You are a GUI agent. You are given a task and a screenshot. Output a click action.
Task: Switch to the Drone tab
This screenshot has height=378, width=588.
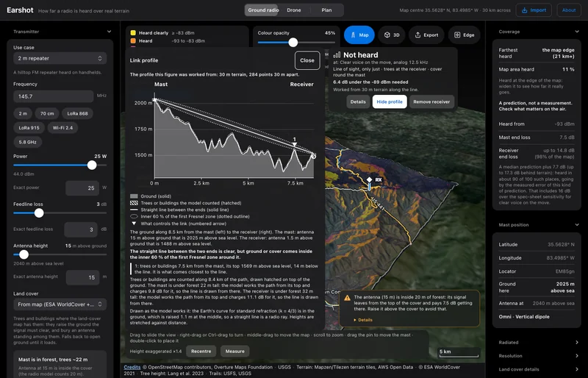pyautogui.click(x=294, y=10)
